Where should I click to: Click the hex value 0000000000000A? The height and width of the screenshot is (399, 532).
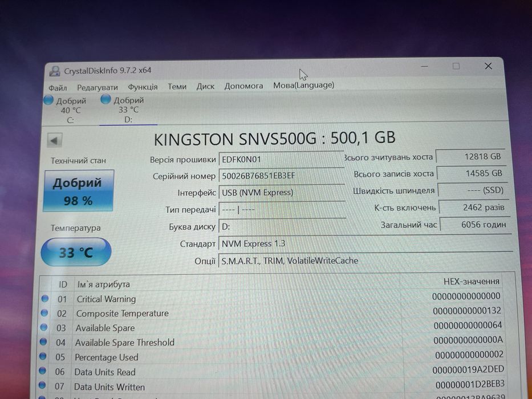click(468, 340)
